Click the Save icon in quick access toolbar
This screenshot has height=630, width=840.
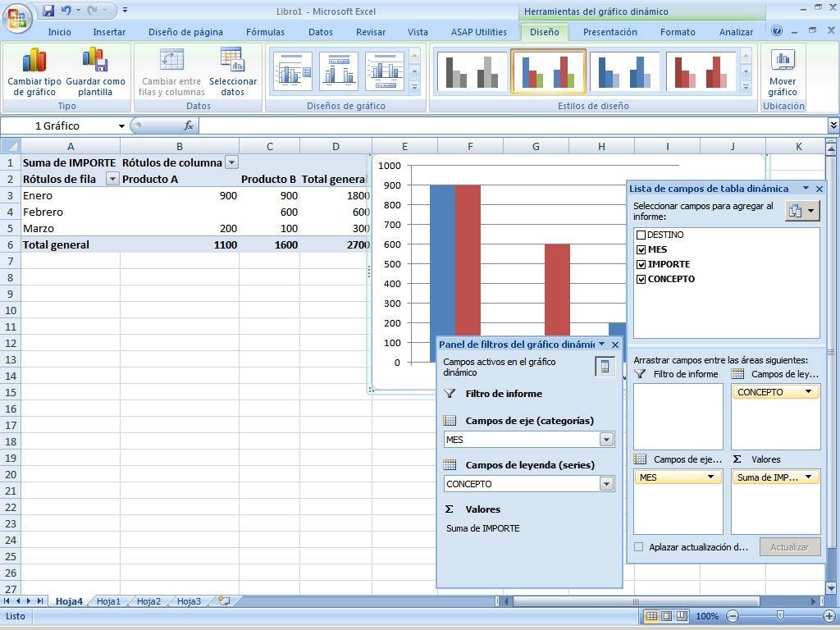point(48,11)
